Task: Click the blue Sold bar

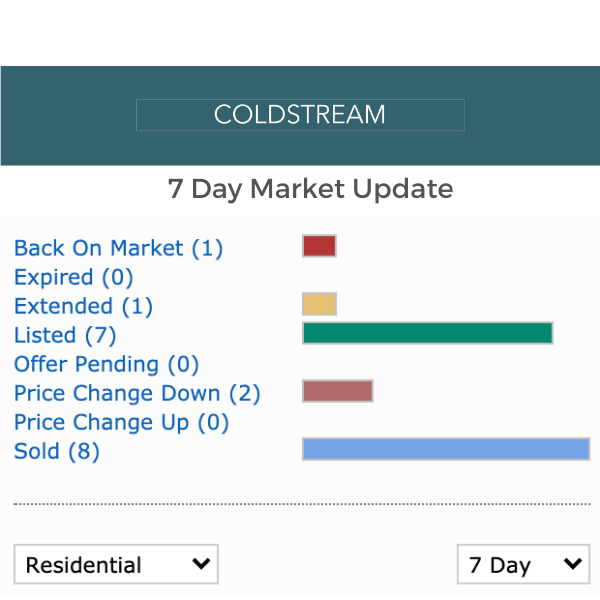Action: (445, 449)
